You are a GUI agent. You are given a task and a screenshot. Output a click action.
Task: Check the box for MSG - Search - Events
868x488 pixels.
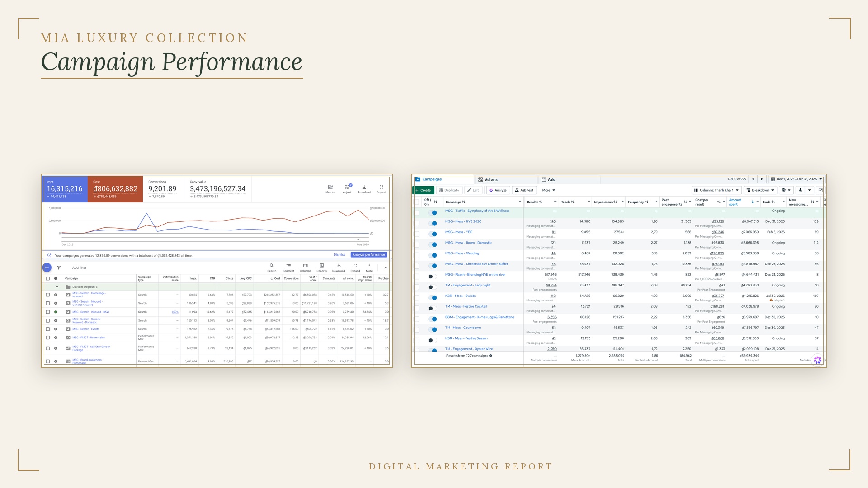coord(48,329)
